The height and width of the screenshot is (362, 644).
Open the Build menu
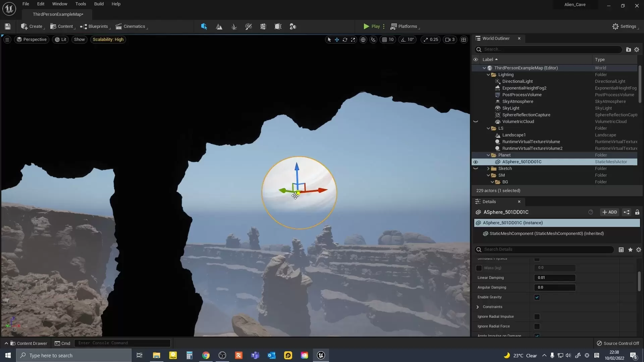(x=99, y=4)
